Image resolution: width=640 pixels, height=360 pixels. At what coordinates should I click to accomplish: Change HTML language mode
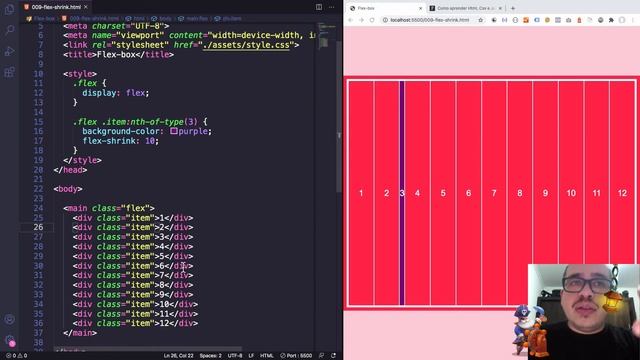267,356
